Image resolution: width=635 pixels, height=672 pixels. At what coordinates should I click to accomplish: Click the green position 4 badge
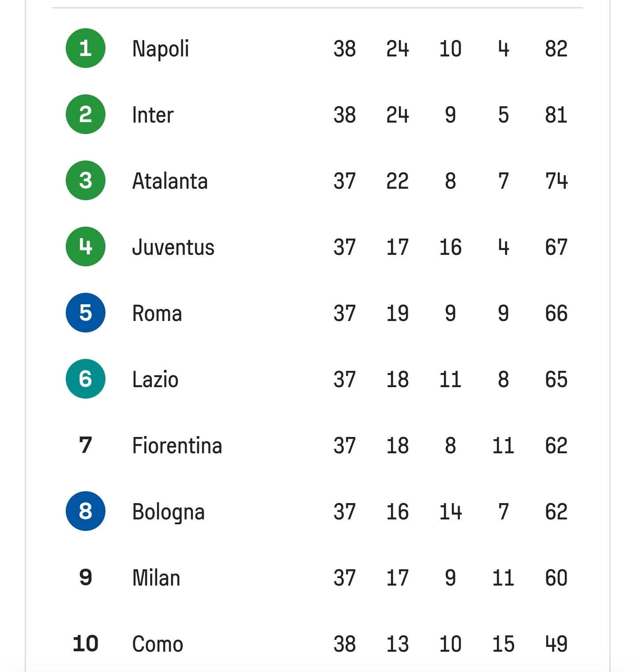[x=86, y=246]
